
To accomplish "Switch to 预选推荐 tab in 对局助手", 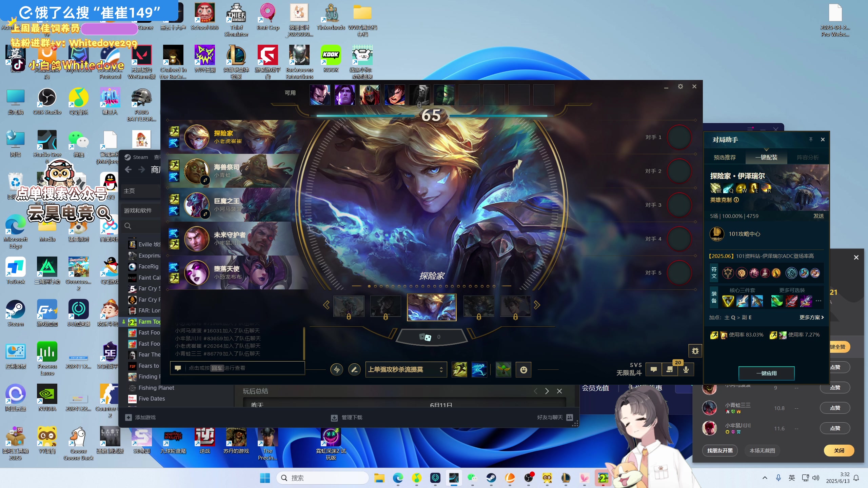I will coord(725,157).
